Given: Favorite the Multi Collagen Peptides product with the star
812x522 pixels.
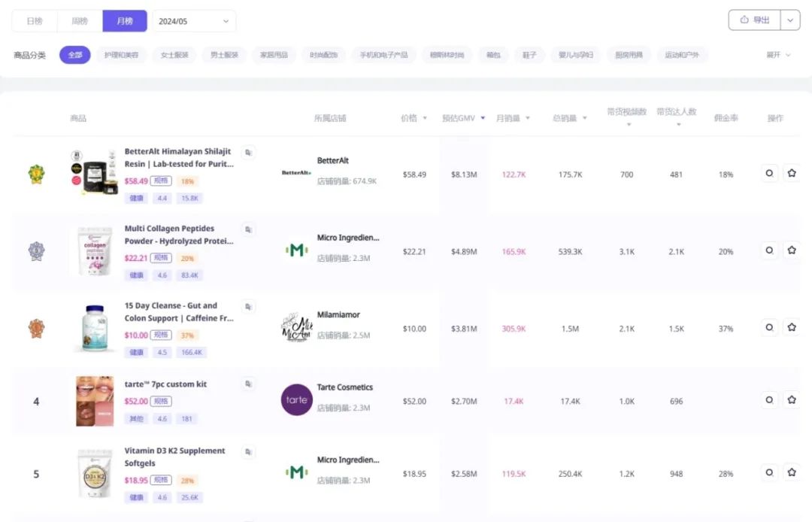Looking at the screenshot, I should coord(792,250).
